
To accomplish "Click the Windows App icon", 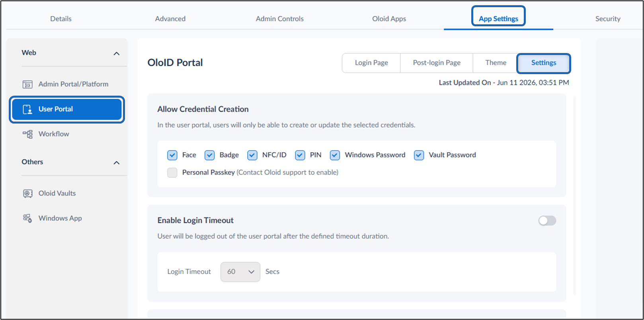I will pos(27,218).
